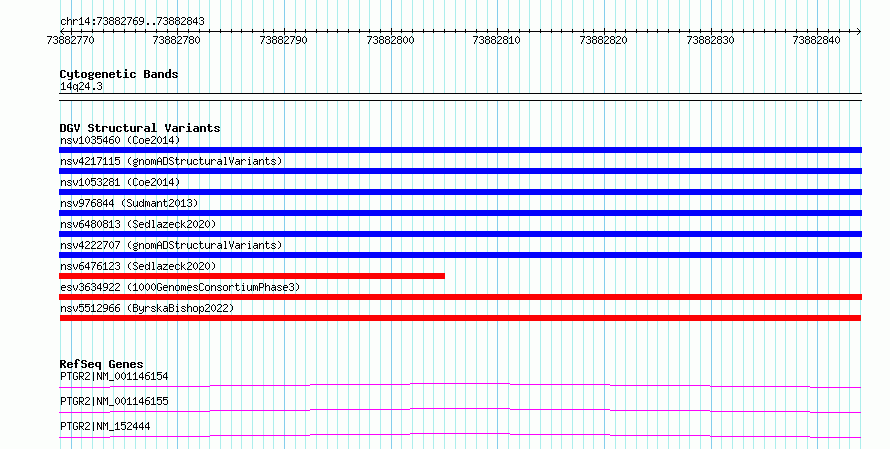
Task: Click ruler position 73882770
Action: [70, 40]
